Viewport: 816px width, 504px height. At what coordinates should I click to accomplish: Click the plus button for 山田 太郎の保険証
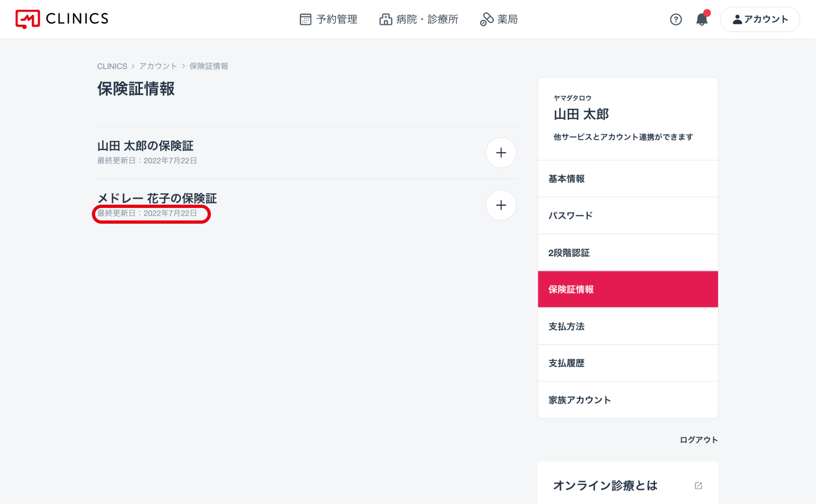coord(501,152)
